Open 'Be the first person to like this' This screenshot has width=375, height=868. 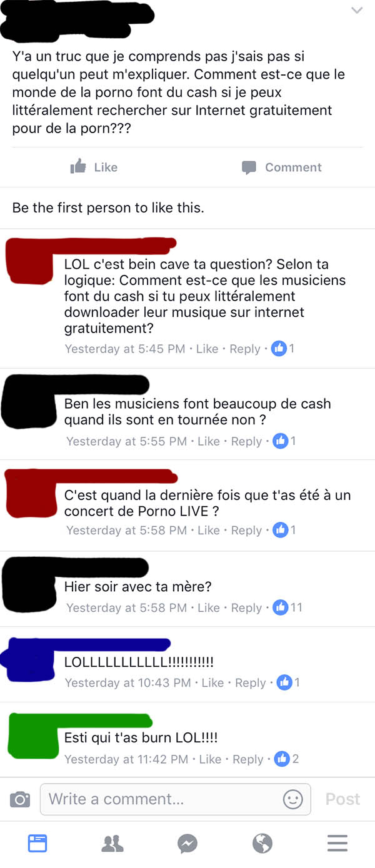[x=108, y=207]
